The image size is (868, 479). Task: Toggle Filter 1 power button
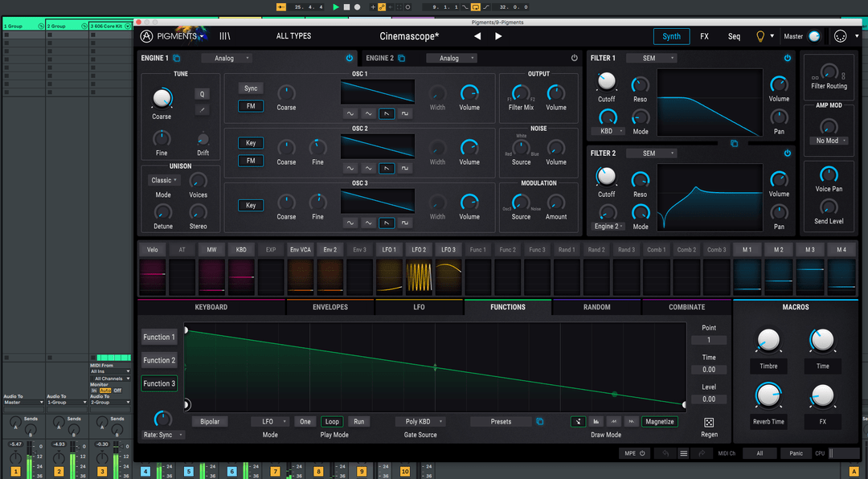pyautogui.click(x=787, y=58)
